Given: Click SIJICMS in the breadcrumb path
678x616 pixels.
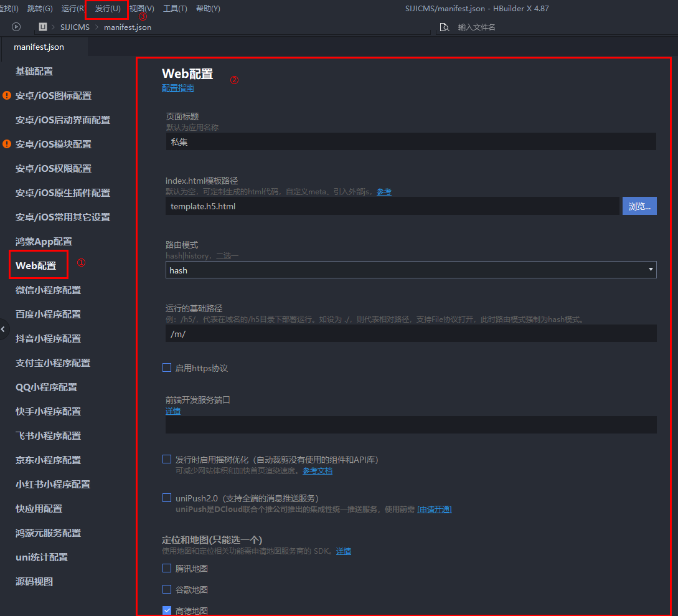Looking at the screenshot, I should tap(75, 27).
